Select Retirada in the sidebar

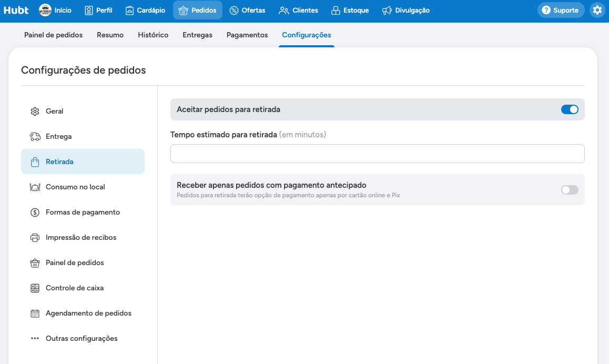[x=83, y=161]
